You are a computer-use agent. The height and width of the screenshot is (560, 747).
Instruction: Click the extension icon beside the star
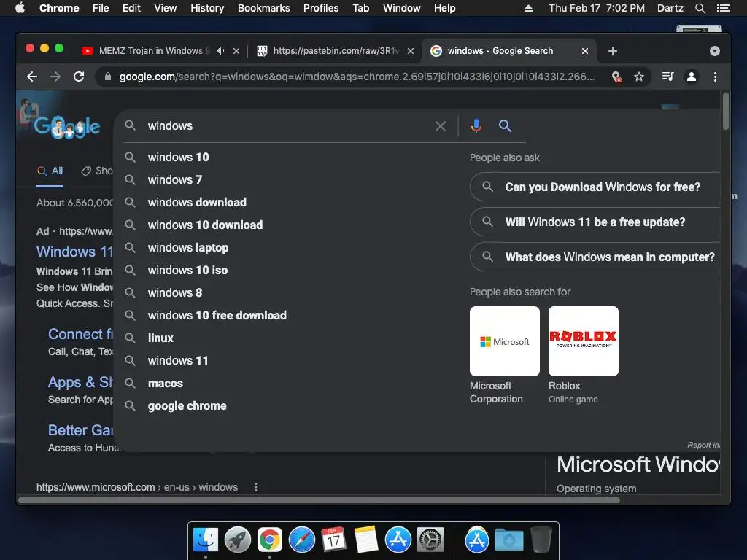click(616, 77)
